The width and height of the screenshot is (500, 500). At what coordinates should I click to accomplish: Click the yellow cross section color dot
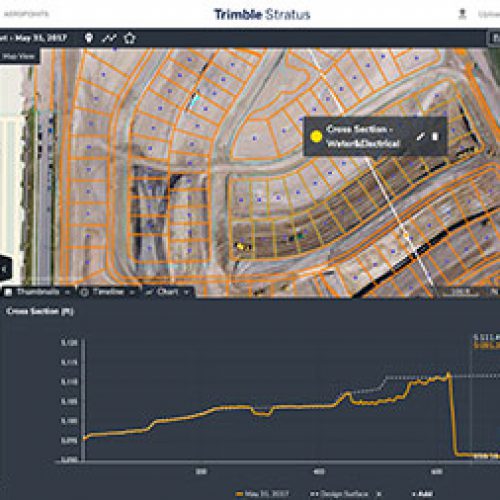pos(316,136)
